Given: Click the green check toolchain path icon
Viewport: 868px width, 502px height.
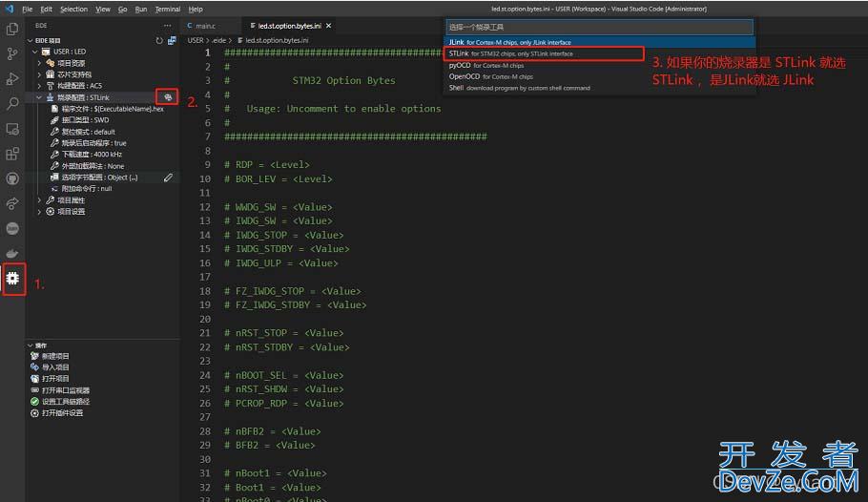Looking at the screenshot, I should click(x=34, y=401).
